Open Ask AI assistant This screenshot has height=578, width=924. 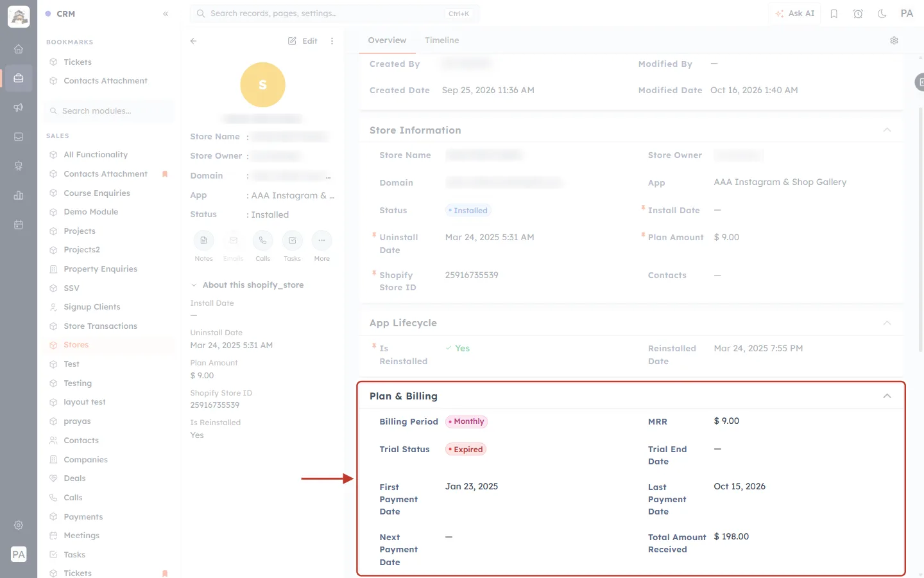[795, 13]
